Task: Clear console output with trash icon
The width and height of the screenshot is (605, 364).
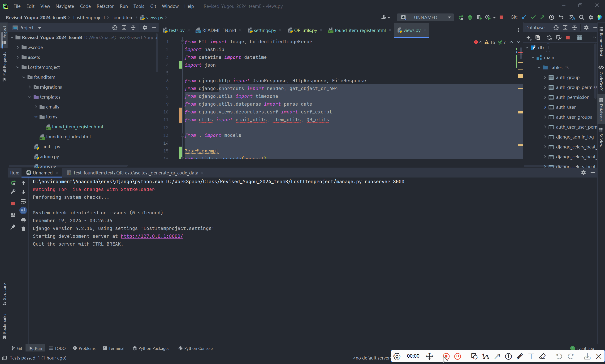Action: 23,229
